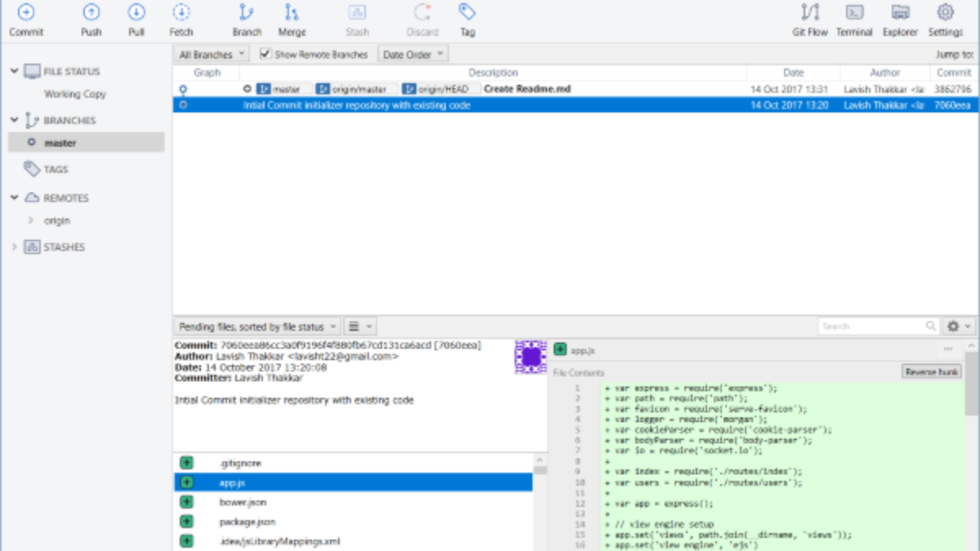This screenshot has height=551, width=980.
Task: Click the Commit toolbar icon
Action: [26, 13]
